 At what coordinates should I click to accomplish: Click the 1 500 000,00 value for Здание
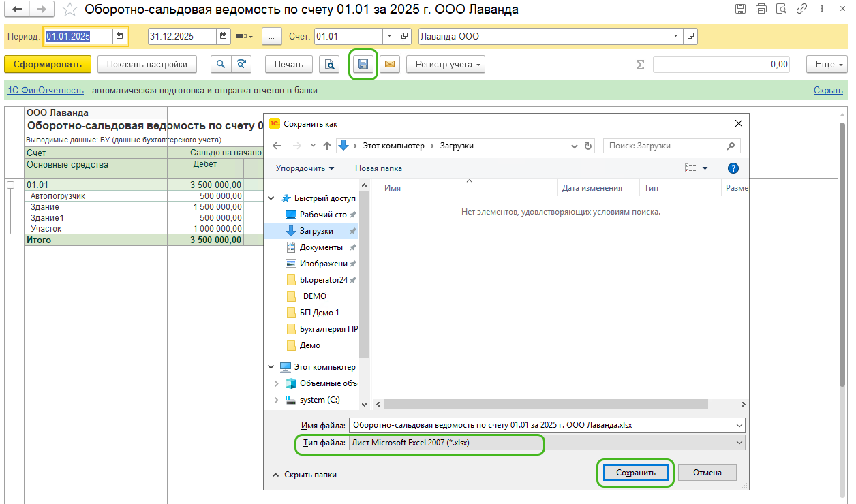pos(217,207)
